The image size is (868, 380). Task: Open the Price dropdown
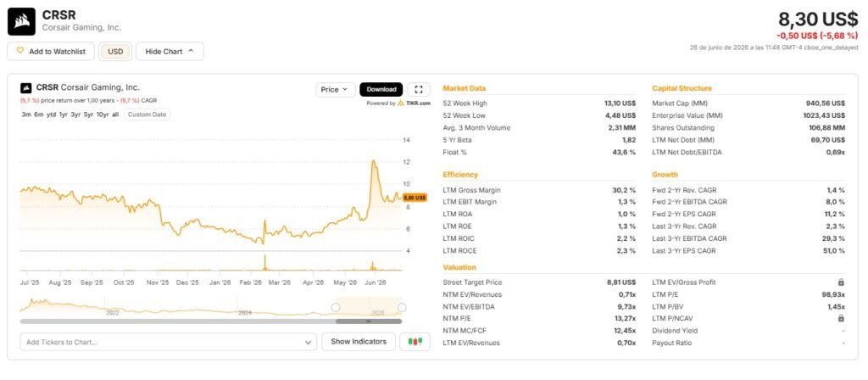pyautogui.click(x=336, y=90)
